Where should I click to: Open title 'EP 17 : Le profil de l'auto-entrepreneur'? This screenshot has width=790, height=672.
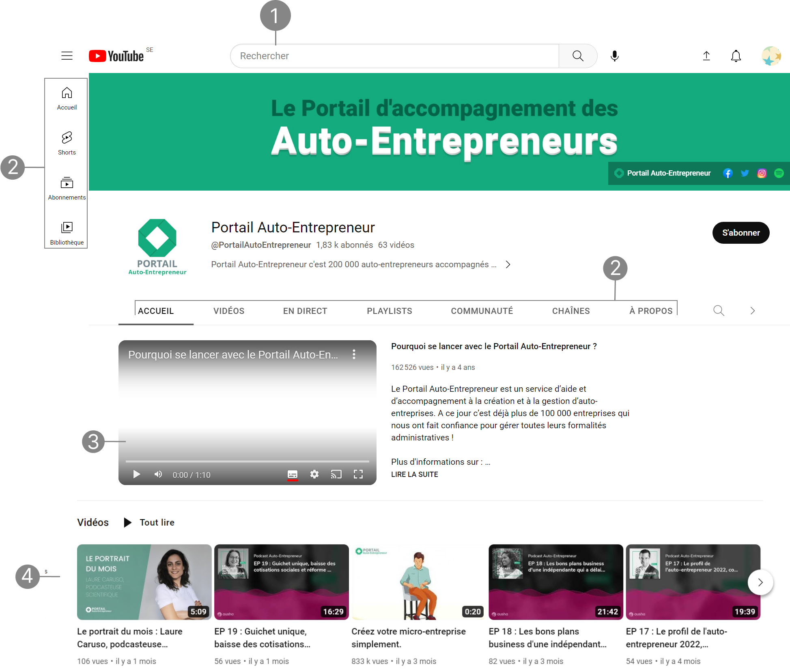point(676,638)
